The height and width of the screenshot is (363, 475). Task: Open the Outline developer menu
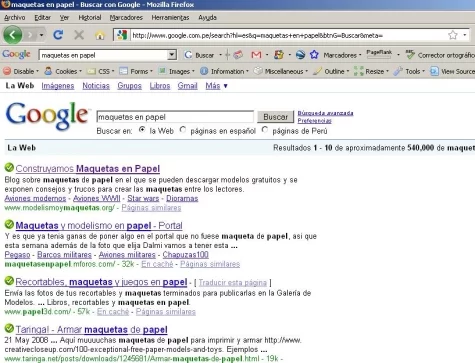pos(331,71)
